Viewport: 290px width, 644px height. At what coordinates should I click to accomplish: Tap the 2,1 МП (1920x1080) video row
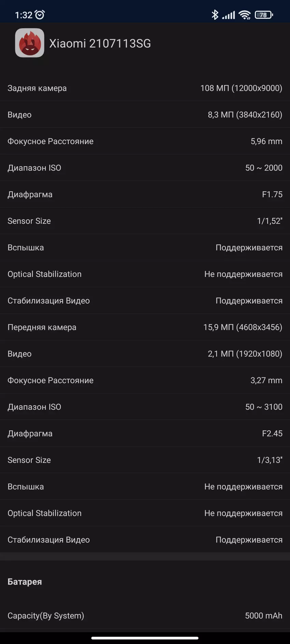pyautogui.click(x=145, y=354)
